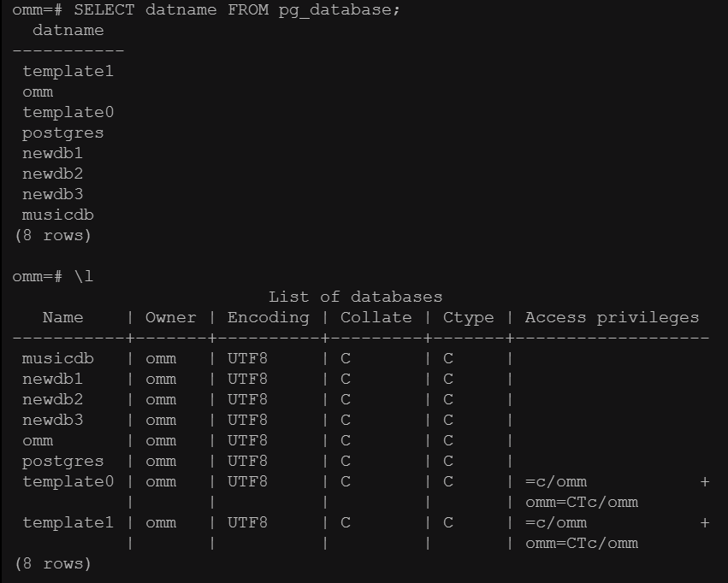This screenshot has width=728, height=583.
Task: Click the Ctype column header
Action: click(x=468, y=318)
